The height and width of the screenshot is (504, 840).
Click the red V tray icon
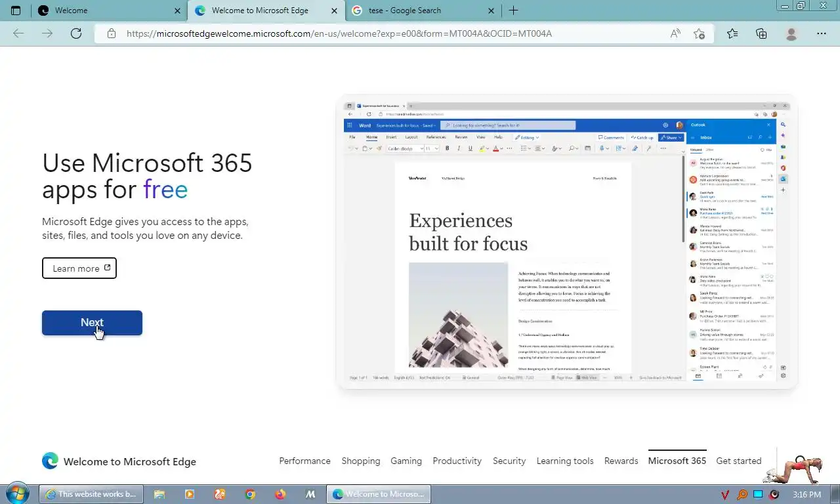[x=726, y=494]
